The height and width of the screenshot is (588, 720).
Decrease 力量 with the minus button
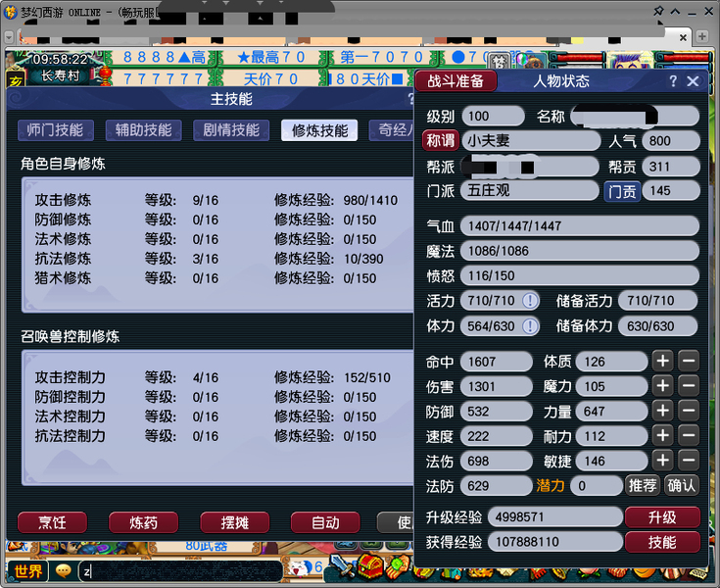689,411
